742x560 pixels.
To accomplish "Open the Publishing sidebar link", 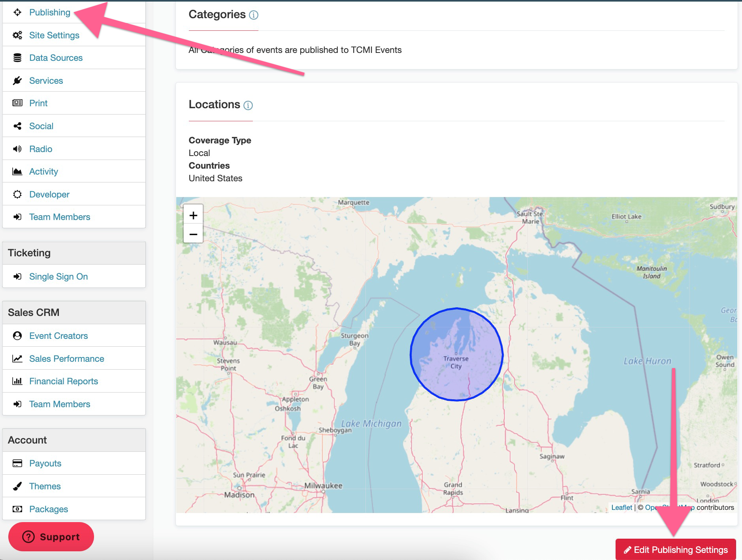I will 50,12.
